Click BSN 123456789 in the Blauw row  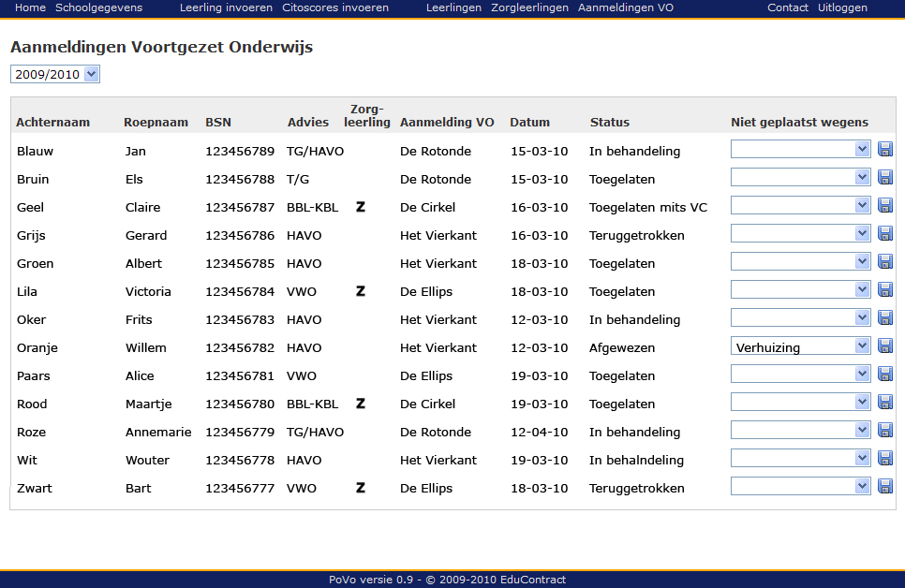(240, 151)
